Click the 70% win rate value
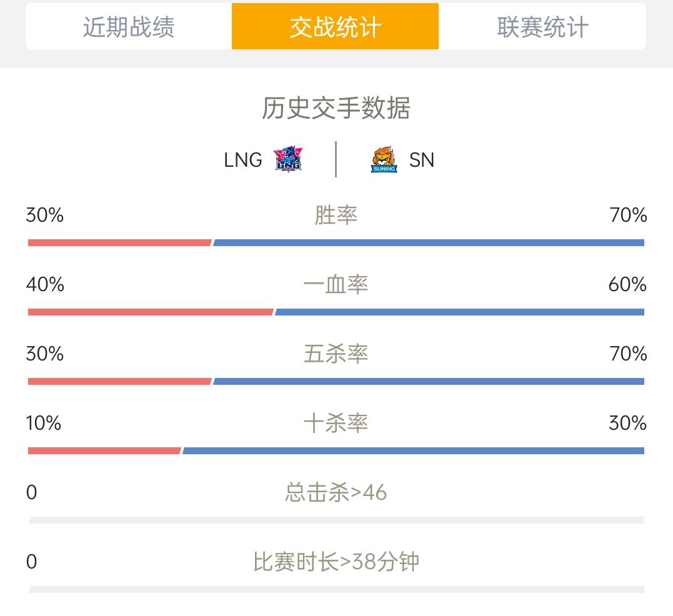 (x=628, y=215)
